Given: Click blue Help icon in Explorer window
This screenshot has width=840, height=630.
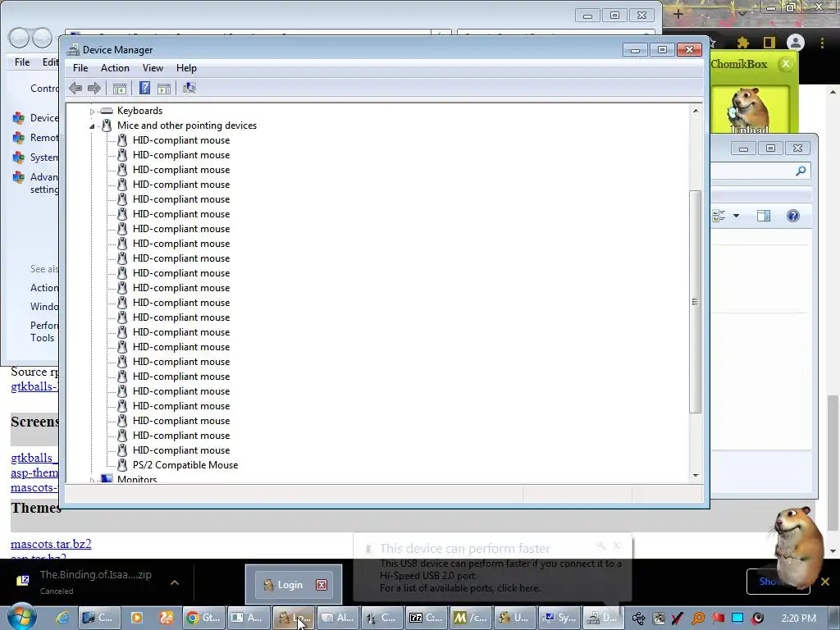Looking at the screenshot, I should point(793,216).
